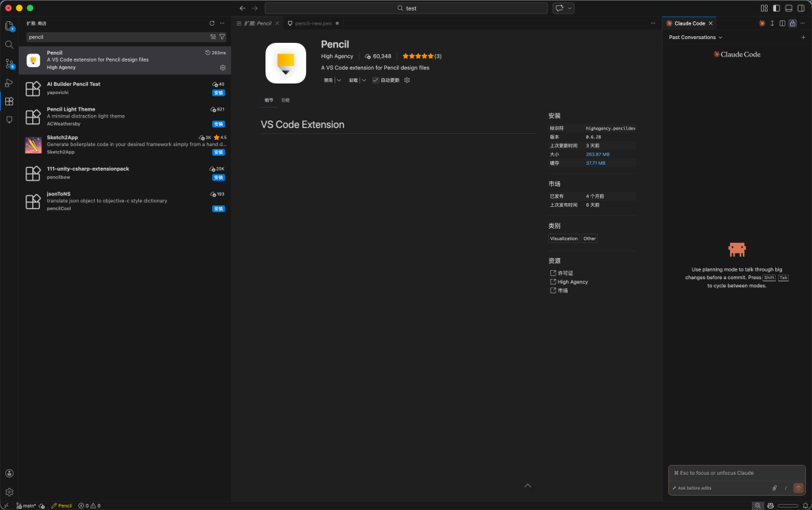The height and width of the screenshot is (510, 812).
Task: Switch to the 功能 features tab
Action: [285, 100]
